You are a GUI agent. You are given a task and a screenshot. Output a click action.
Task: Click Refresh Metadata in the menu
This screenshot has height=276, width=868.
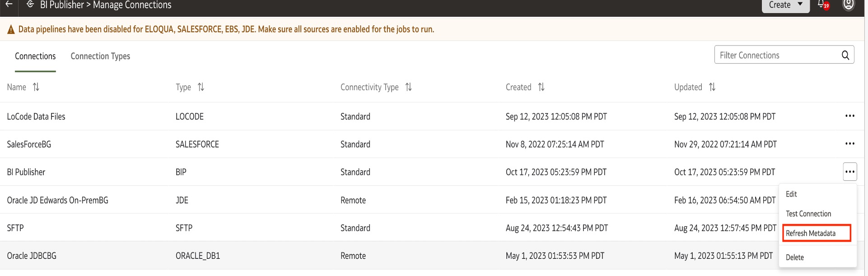point(811,233)
